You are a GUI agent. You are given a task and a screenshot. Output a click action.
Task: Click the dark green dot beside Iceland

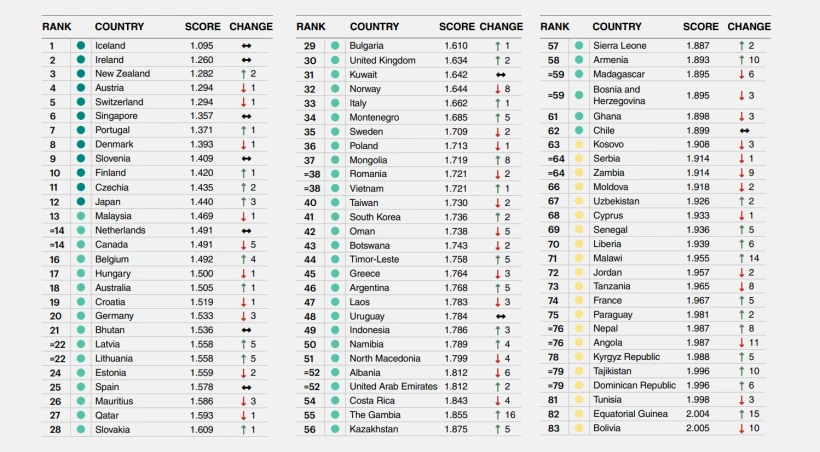tap(80, 46)
